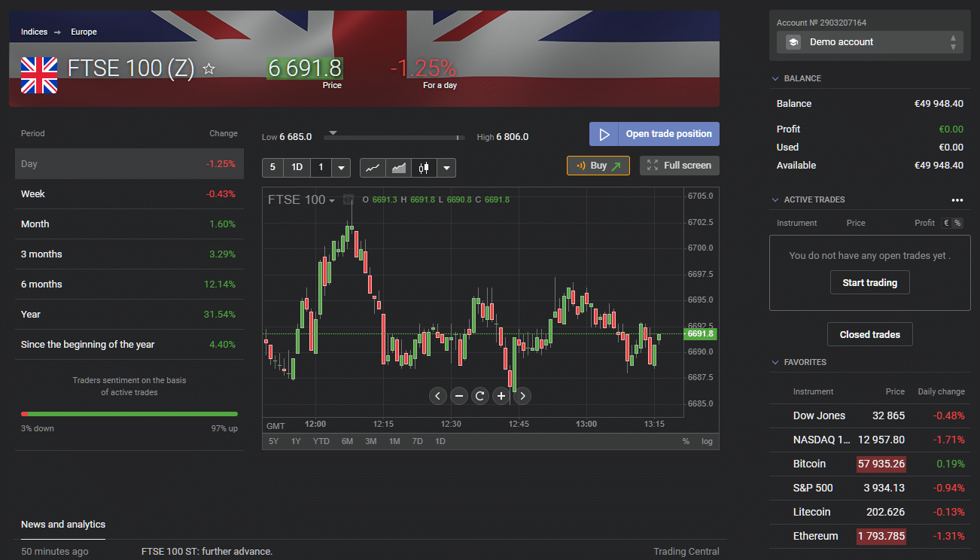The height and width of the screenshot is (560, 980).
Task: Set chart range to YTD
Action: click(x=321, y=441)
